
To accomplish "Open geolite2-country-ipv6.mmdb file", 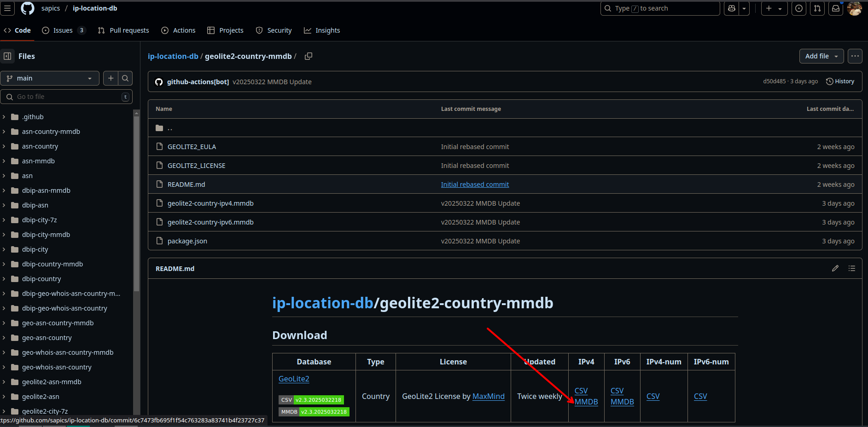I will (x=210, y=222).
